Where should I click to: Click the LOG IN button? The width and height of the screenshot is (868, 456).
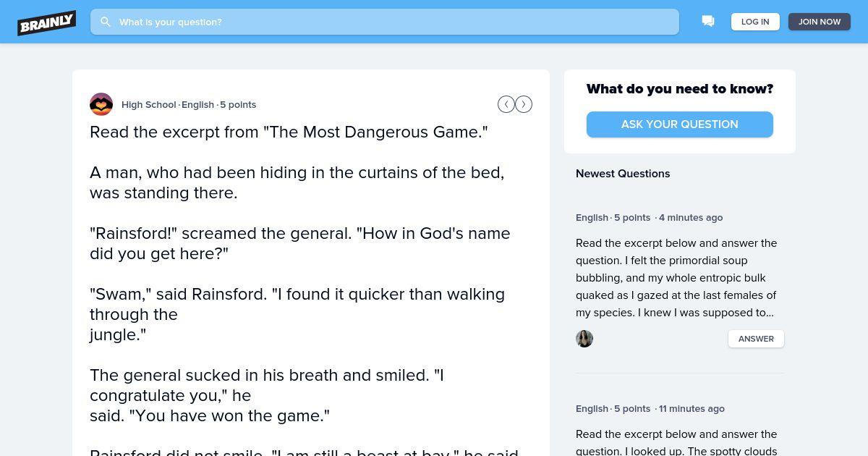[755, 22]
